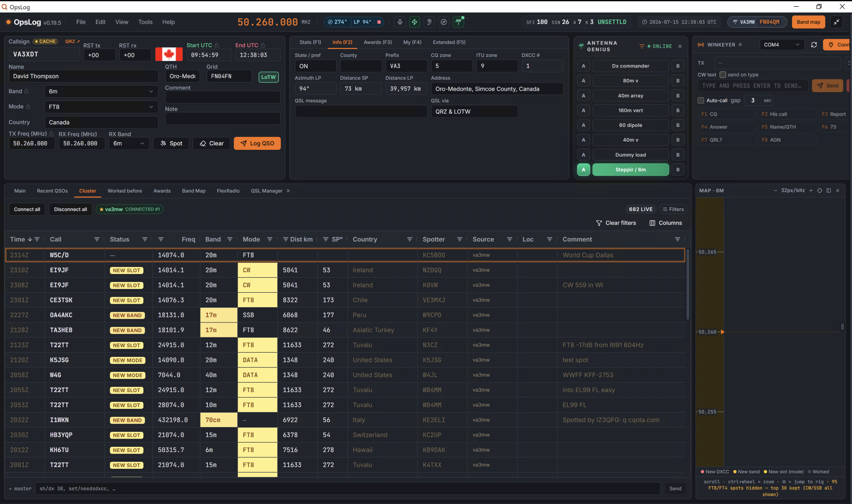The image size is (852, 504).
Task: Click the cluster command input field
Action: pos(347,489)
